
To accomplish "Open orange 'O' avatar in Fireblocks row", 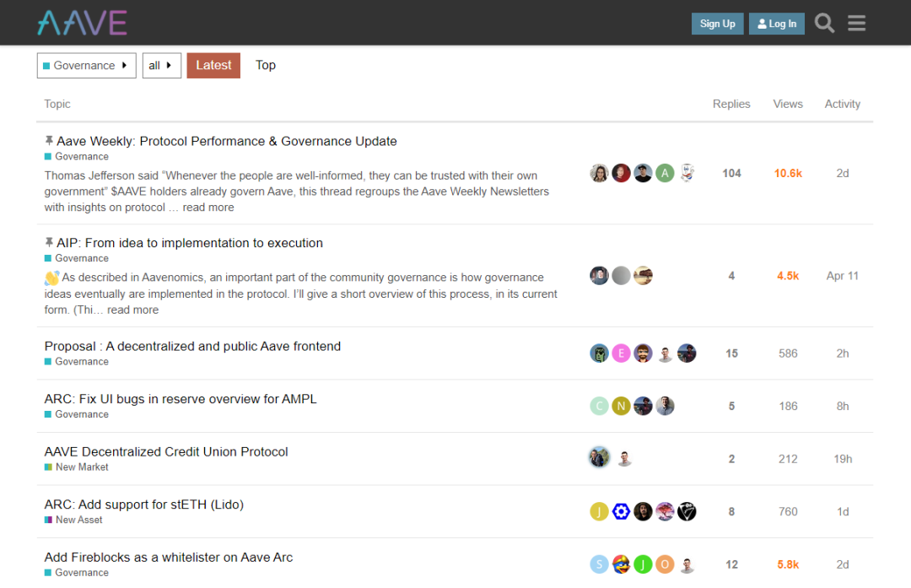I will click(665, 564).
